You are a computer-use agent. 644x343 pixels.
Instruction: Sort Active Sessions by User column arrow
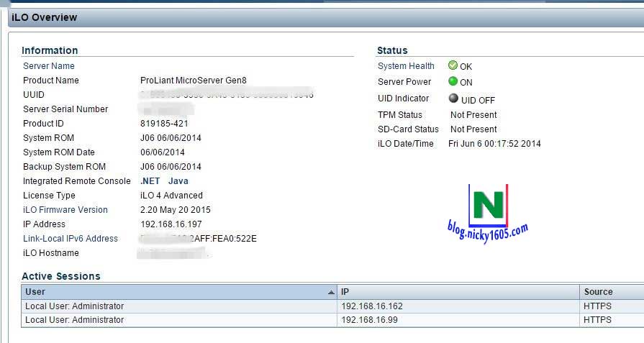[331, 292]
